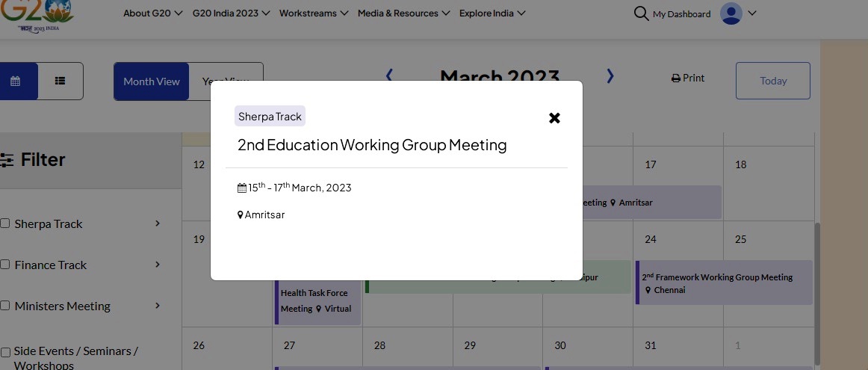Viewport: 868px width, 370px height.
Task: Click the Print icon button
Action: [x=688, y=78]
